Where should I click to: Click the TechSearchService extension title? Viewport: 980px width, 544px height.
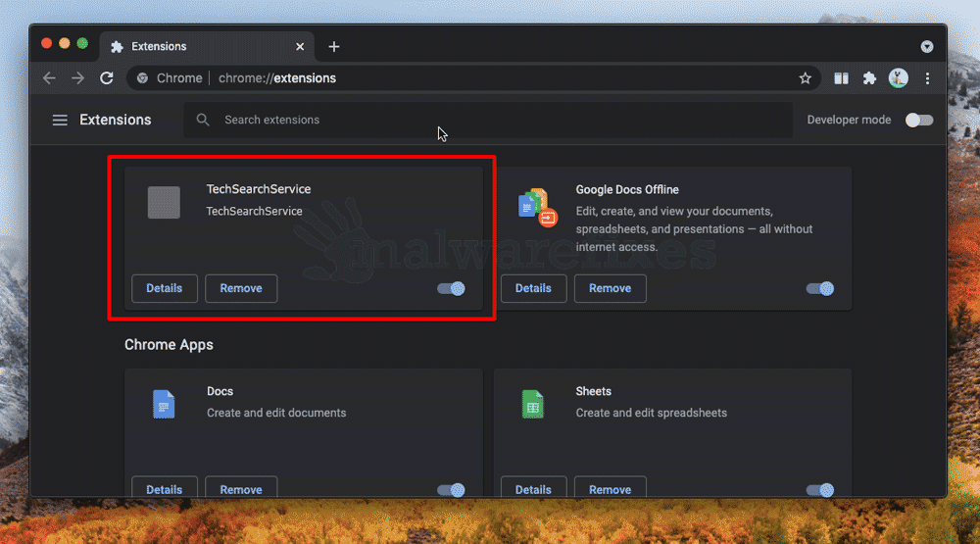tap(259, 189)
